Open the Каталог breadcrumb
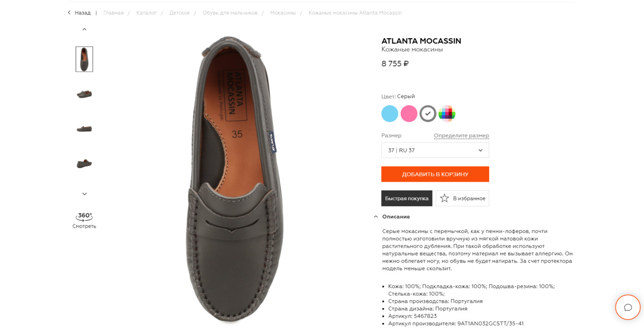 pyautogui.click(x=146, y=13)
